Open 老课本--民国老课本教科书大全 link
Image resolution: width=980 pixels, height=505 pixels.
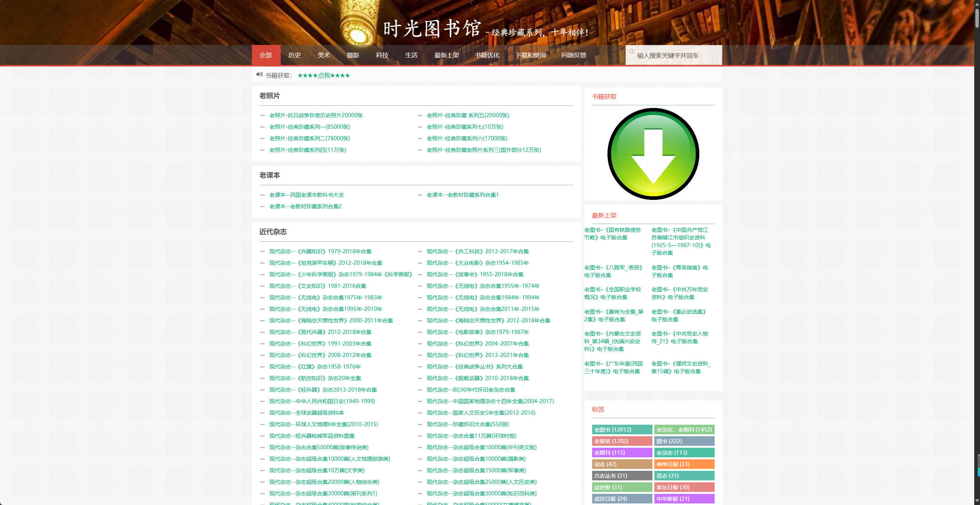tap(306, 195)
